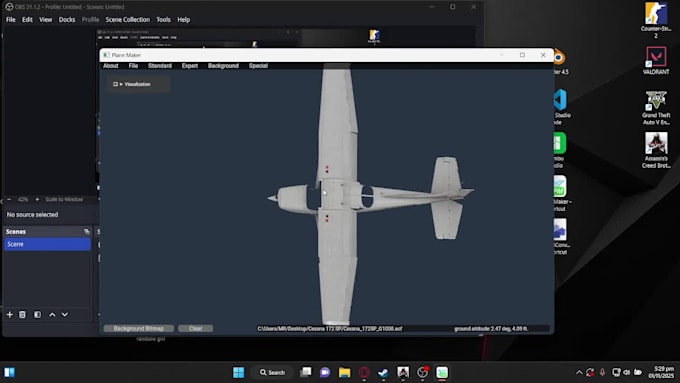Image resolution: width=680 pixels, height=383 pixels.
Task: Click the microphone tray icon
Action: tap(602, 372)
